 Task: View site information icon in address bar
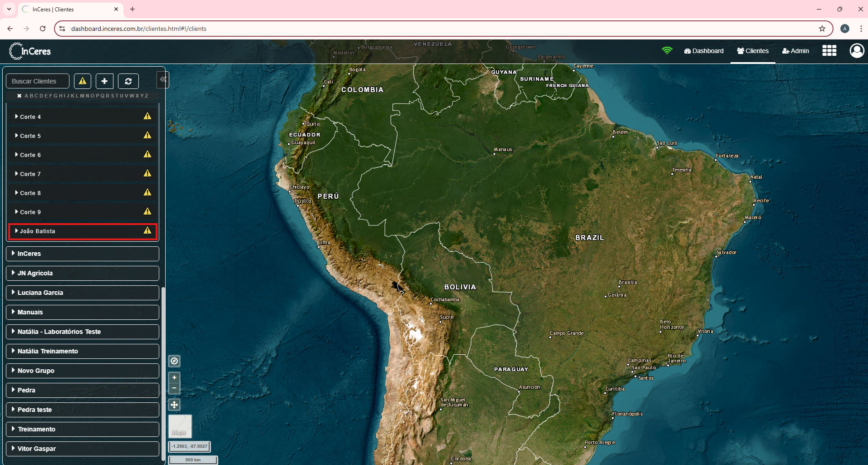(x=62, y=29)
